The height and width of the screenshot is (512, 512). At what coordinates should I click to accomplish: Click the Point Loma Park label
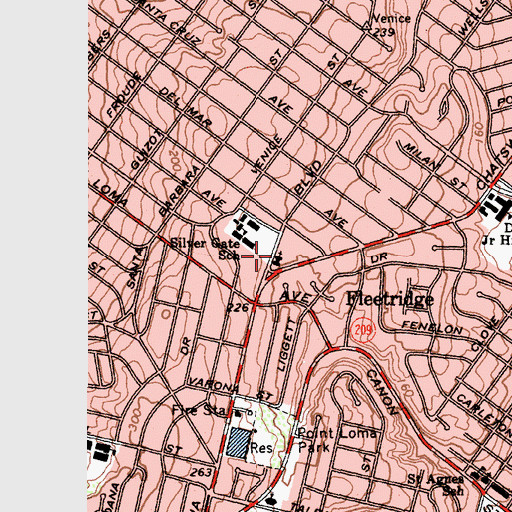tap(337, 440)
